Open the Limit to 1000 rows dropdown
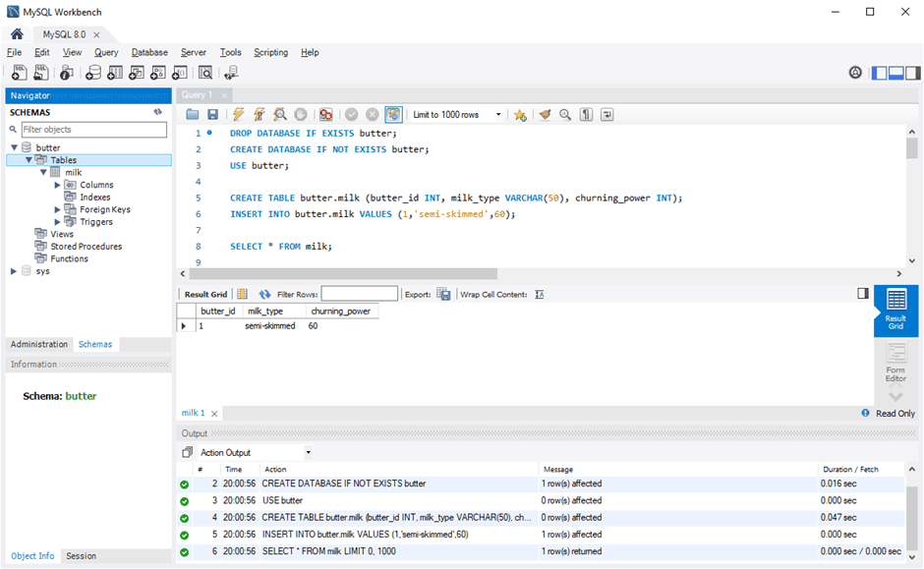This screenshot has height=569, width=924. [x=497, y=114]
